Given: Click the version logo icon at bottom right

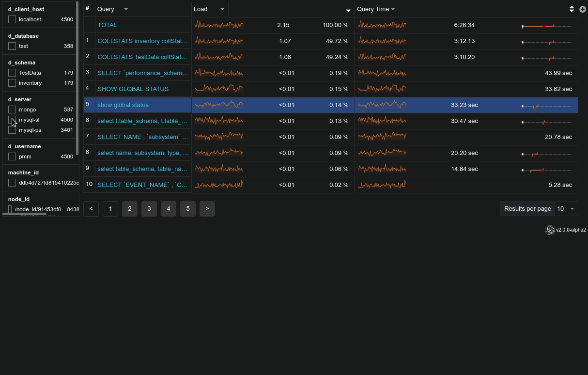Looking at the screenshot, I should pyautogui.click(x=550, y=230).
